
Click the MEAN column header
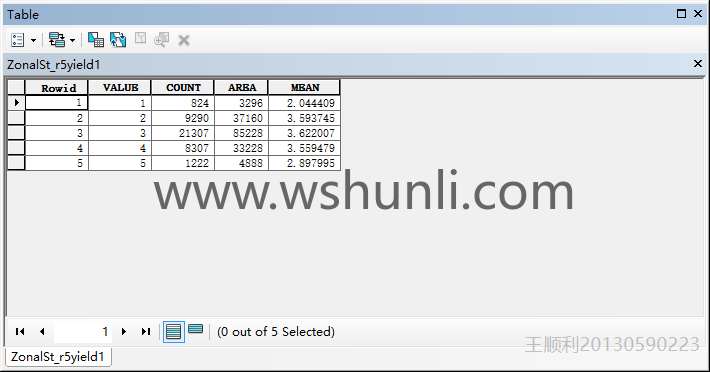pyautogui.click(x=305, y=87)
